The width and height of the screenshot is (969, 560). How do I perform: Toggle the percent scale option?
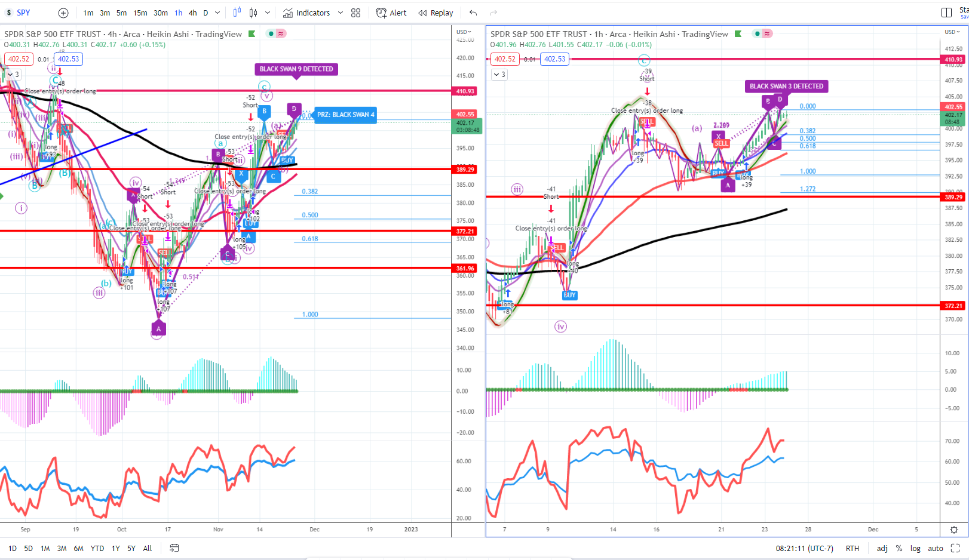(x=899, y=548)
